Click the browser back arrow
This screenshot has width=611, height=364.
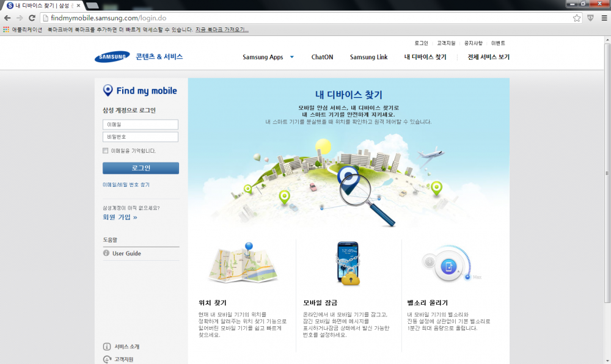coord(7,18)
